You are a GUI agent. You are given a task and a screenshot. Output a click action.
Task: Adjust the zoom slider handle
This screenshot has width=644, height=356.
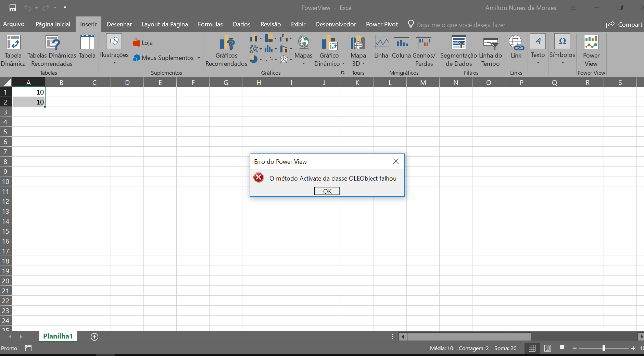point(604,348)
